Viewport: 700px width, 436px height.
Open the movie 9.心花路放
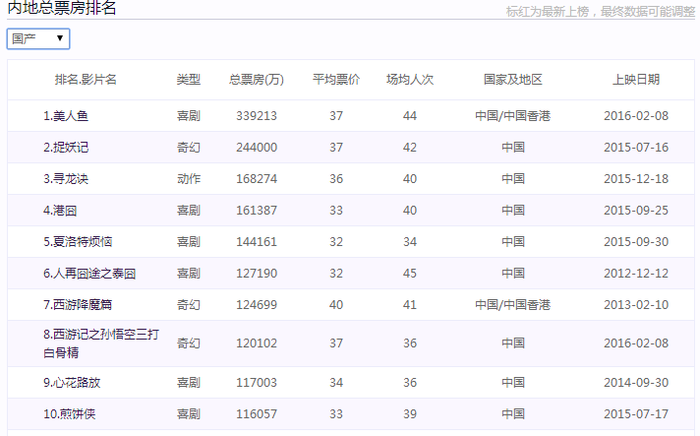click(72, 383)
